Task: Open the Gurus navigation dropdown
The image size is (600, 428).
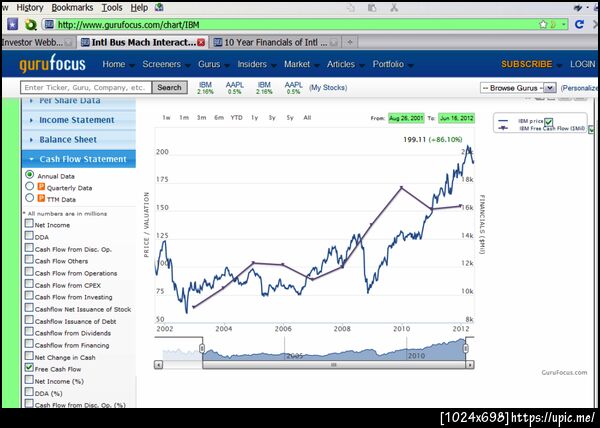Action: click(213, 64)
